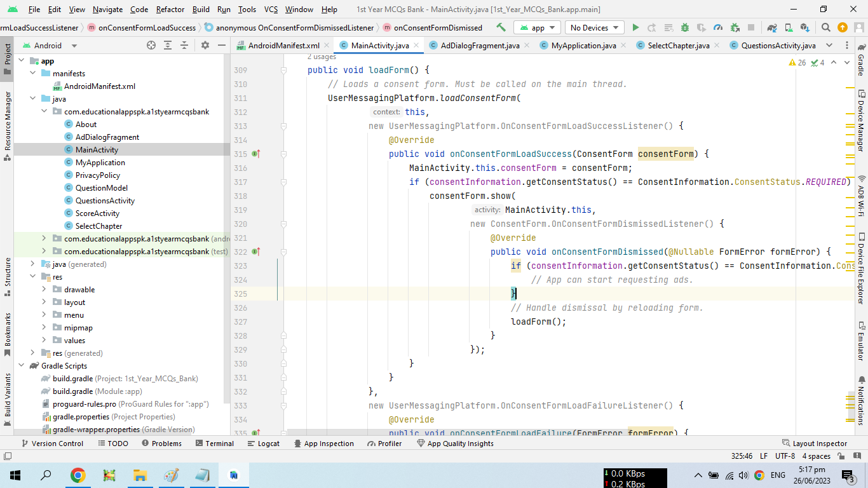Open the VCS menu

pyautogui.click(x=271, y=10)
